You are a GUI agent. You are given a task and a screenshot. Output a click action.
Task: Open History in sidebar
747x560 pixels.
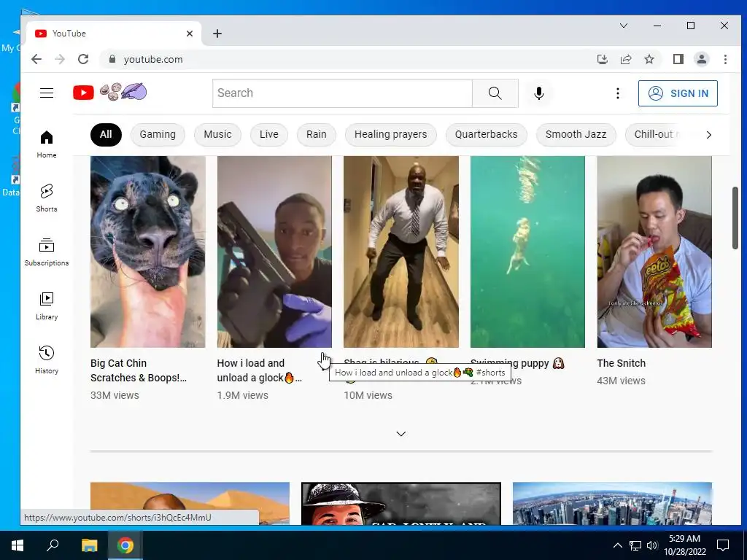coord(47,360)
